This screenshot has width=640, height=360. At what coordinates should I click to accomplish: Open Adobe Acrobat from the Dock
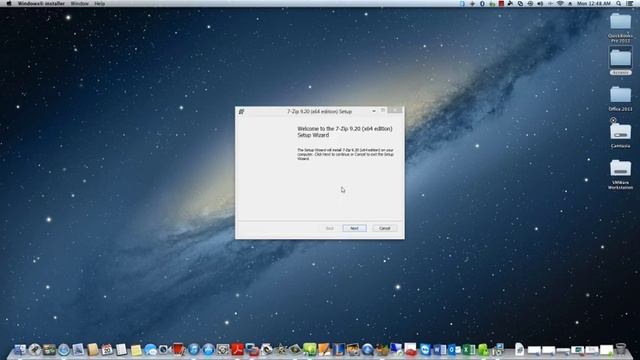(237, 349)
